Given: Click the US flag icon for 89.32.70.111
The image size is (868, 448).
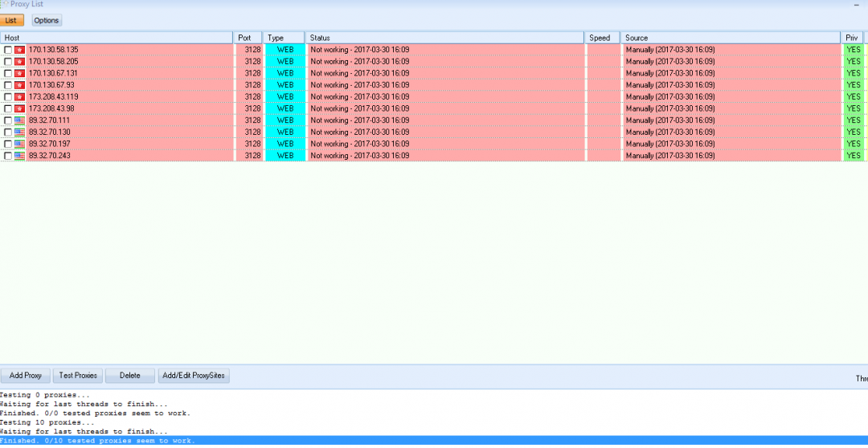Looking at the screenshot, I should pyautogui.click(x=19, y=120).
